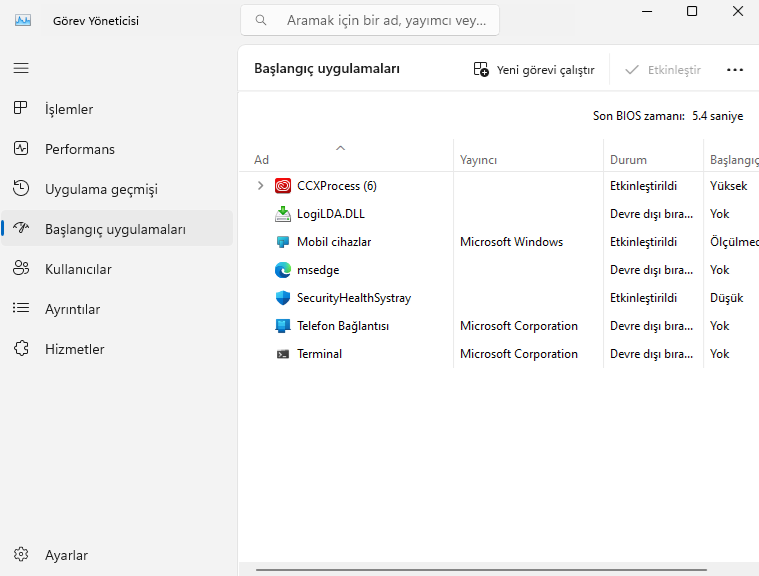Sort by the Durum column header
This screenshot has width=759, height=576.
pyautogui.click(x=628, y=160)
